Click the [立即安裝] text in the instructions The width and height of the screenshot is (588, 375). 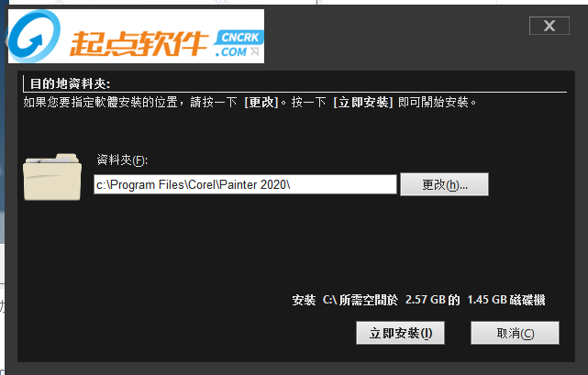[x=363, y=102]
